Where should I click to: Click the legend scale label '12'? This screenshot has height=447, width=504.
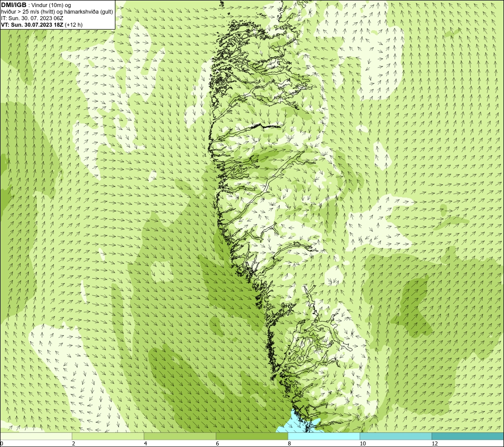click(434, 443)
